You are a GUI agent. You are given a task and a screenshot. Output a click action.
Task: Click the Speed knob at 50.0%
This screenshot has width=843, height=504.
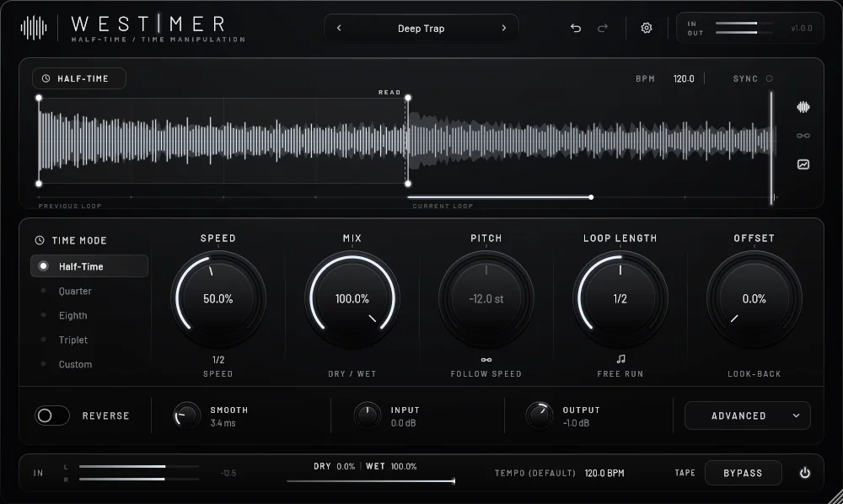point(218,298)
